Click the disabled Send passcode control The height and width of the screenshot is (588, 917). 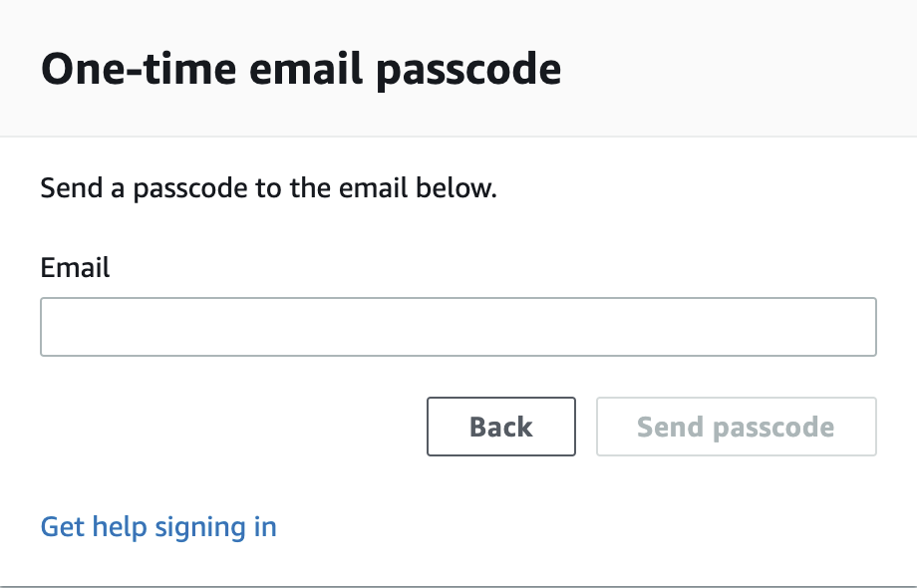point(737,427)
